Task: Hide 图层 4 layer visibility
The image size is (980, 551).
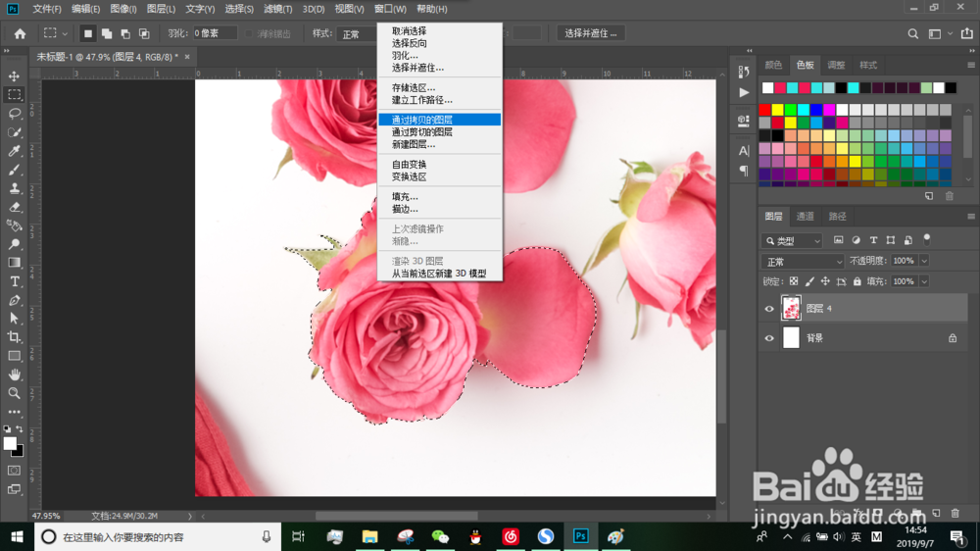Action: click(x=769, y=308)
